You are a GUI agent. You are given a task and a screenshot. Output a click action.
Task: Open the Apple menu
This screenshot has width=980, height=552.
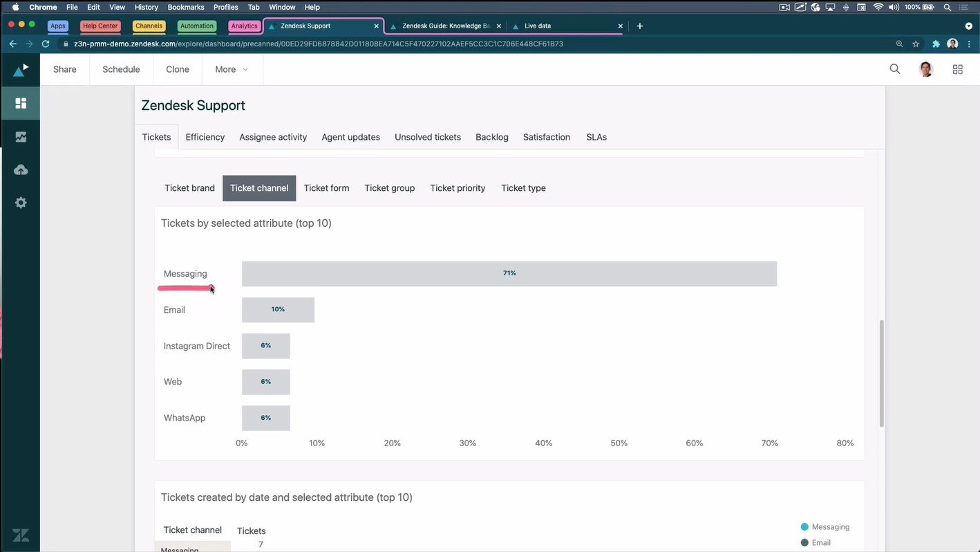click(x=15, y=7)
